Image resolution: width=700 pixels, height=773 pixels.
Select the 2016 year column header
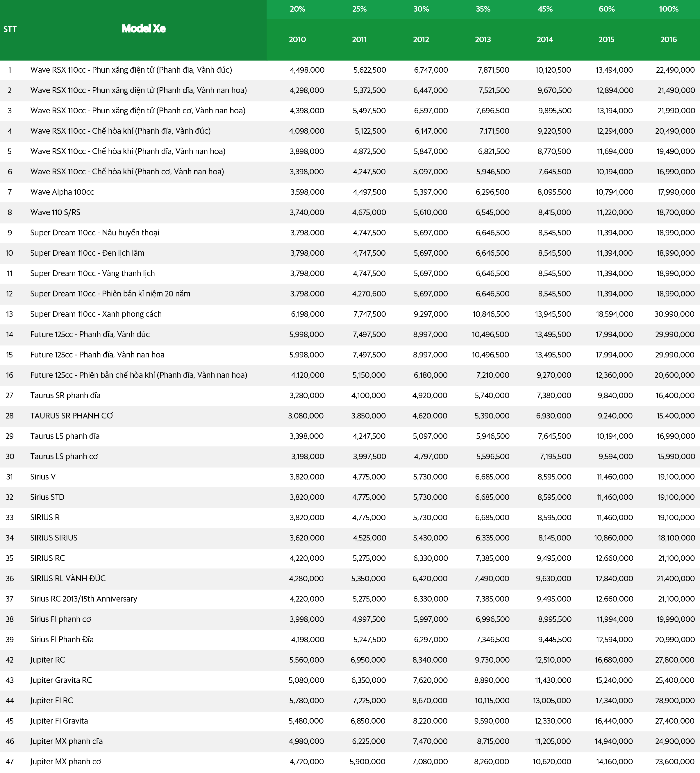pyautogui.click(x=668, y=40)
